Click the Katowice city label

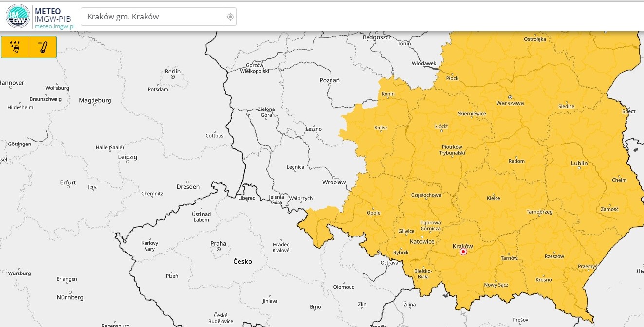(422, 242)
